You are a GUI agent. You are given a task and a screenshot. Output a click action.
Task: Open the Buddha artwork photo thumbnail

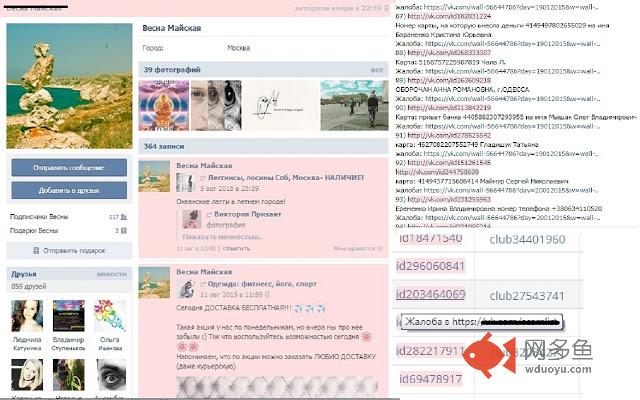[164, 105]
